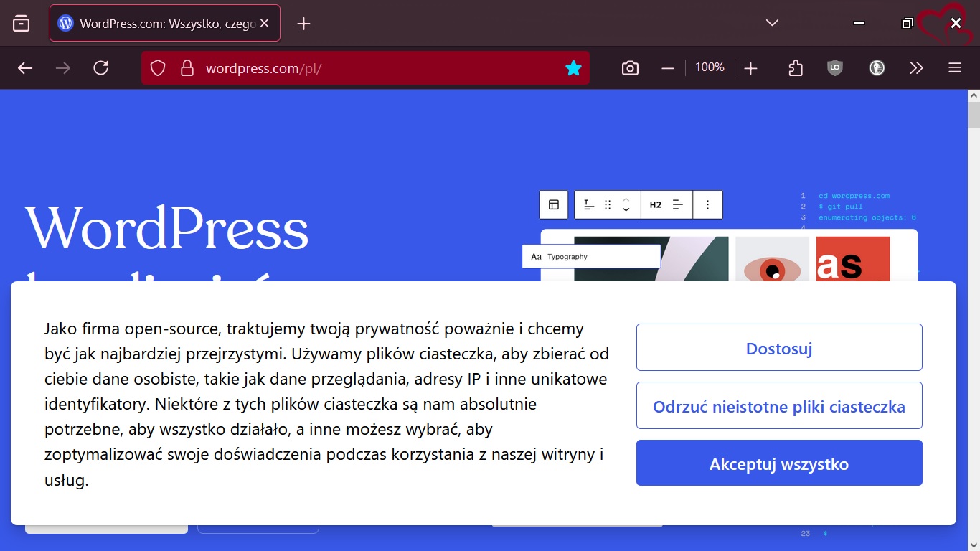Open the round globe extension icon in the toolbar
This screenshot has height=551, width=980.
876,68
